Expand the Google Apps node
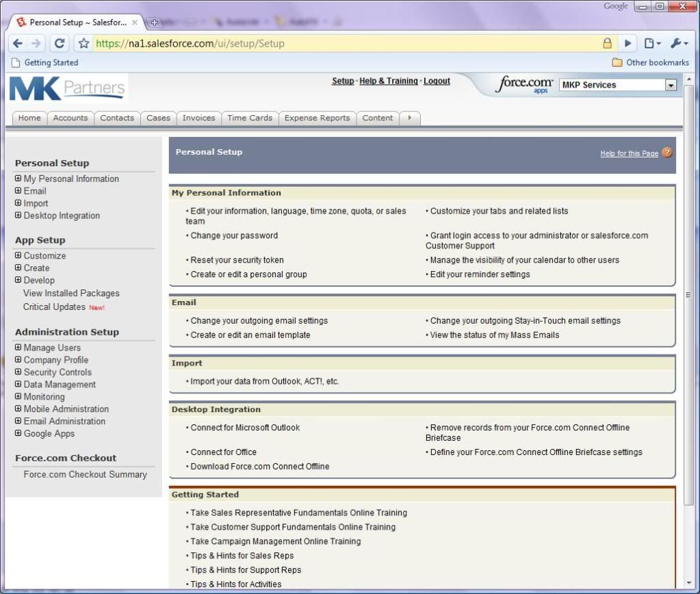This screenshot has height=594, width=700. click(18, 433)
